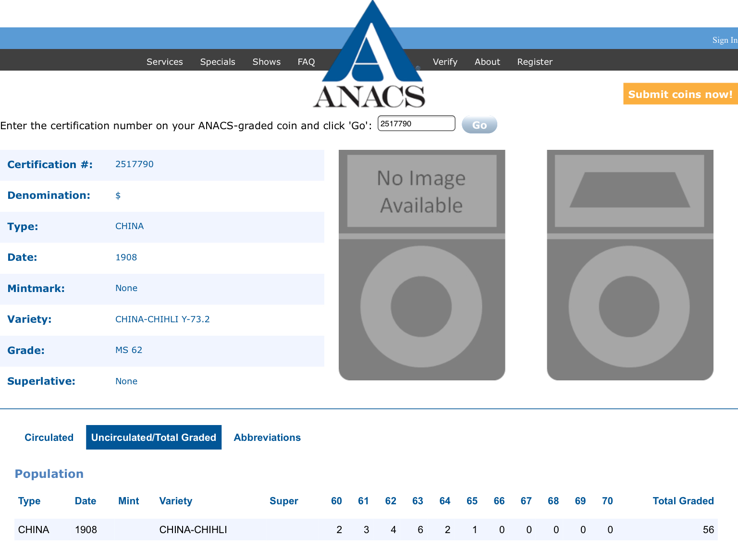Click the variety value CHINA-CHIHLI Y-73.2
This screenshot has height=560, width=738.
pyautogui.click(x=162, y=319)
